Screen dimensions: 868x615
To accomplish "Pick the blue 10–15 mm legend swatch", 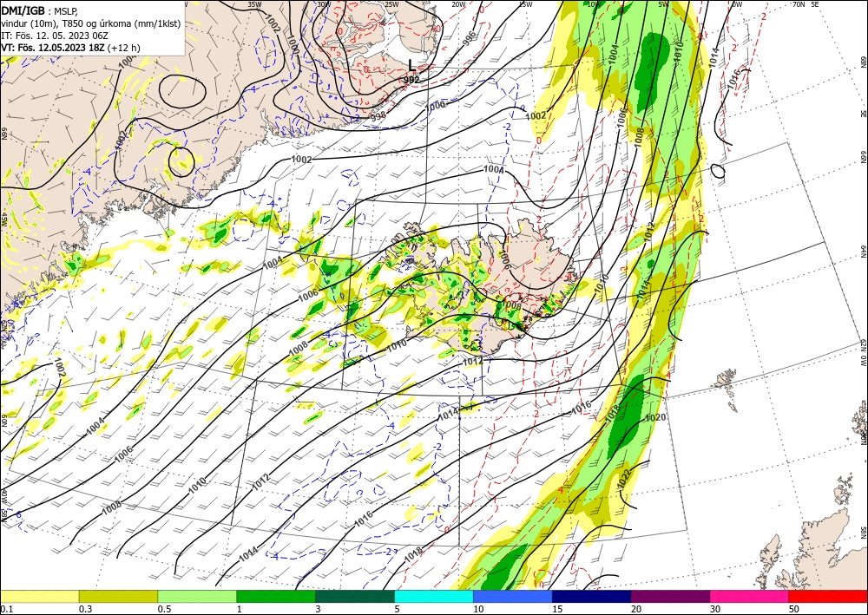I will pos(513,596).
